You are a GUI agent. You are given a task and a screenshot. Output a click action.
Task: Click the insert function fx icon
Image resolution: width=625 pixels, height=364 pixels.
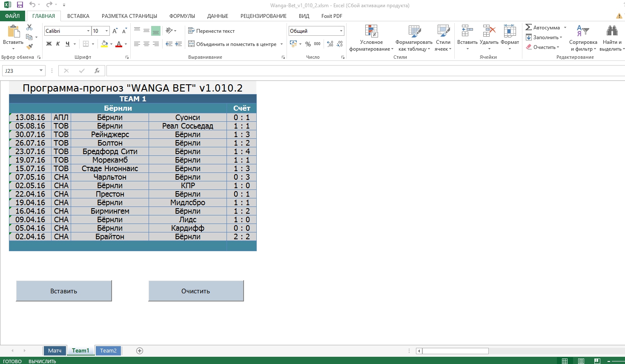point(97,71)
